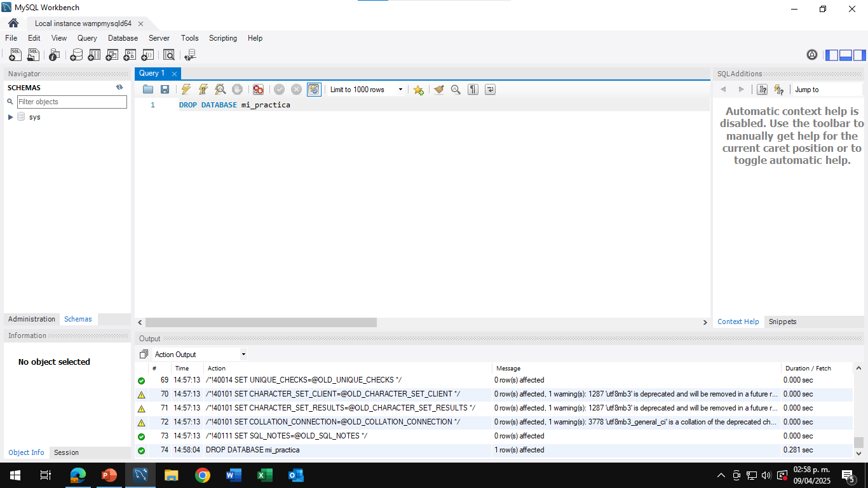The image size is (868, 488).
Task: Create a new table icon
Action: point(94,55)
